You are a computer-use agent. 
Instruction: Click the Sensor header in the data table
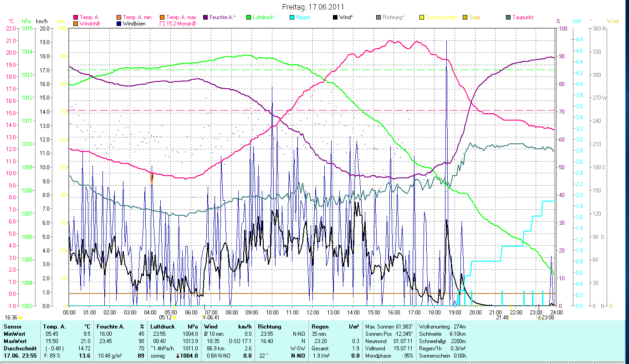click(x=12, y=327)
